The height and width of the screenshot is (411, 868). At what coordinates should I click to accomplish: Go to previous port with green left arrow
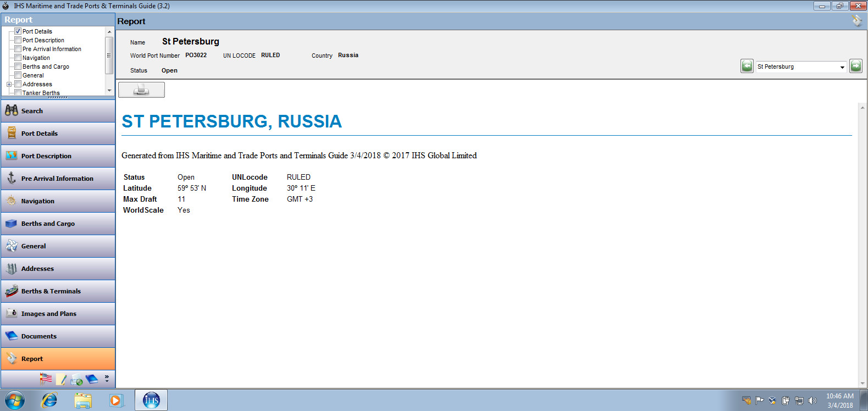click(747, 66)
